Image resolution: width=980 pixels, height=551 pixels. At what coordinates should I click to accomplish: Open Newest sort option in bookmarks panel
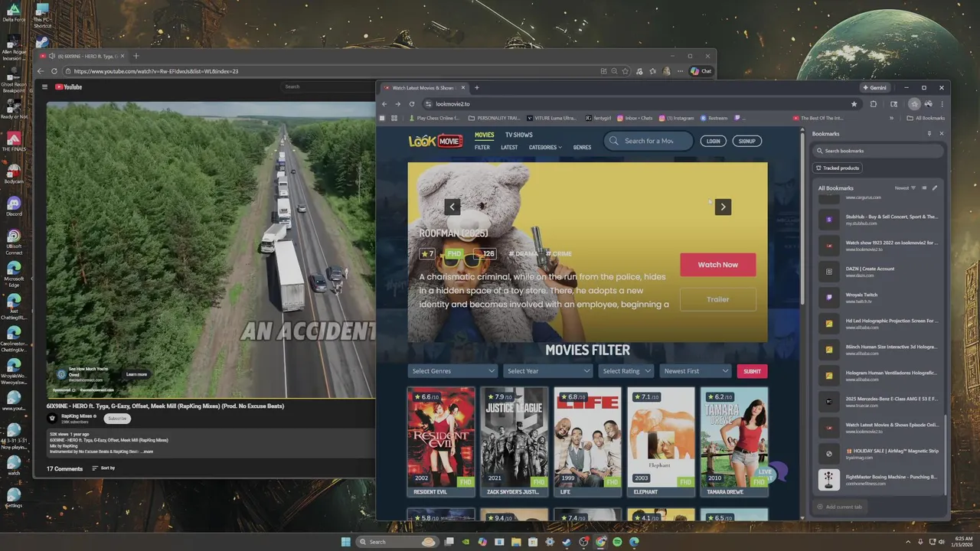[x=905, y=187]
